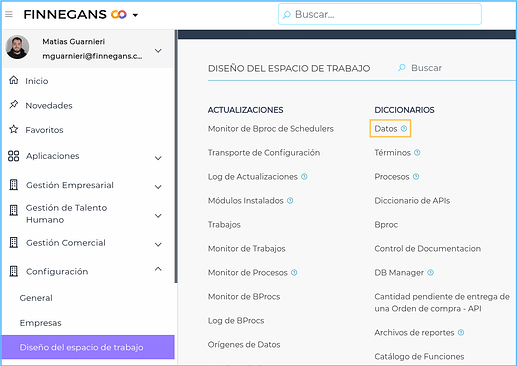The image size is (517, 366).
Task: Collapse the Configuración section chevron
Action: [158, 269]
